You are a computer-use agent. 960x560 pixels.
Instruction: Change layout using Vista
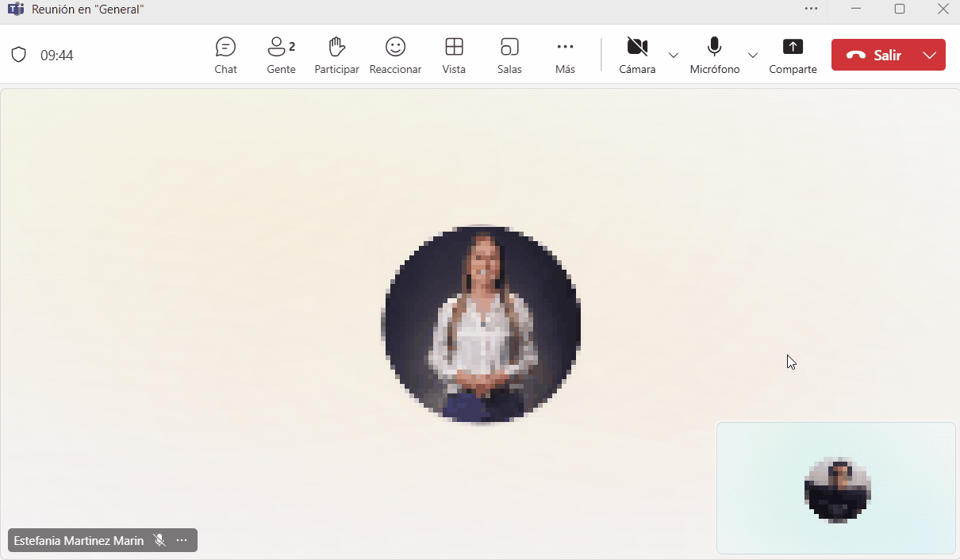tap(454, 55)
